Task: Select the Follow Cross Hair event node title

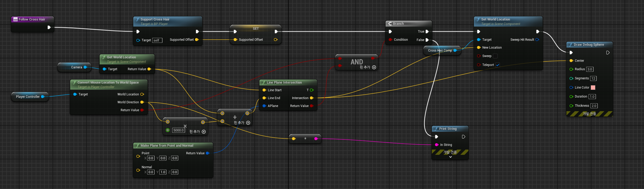Action: 32,19
